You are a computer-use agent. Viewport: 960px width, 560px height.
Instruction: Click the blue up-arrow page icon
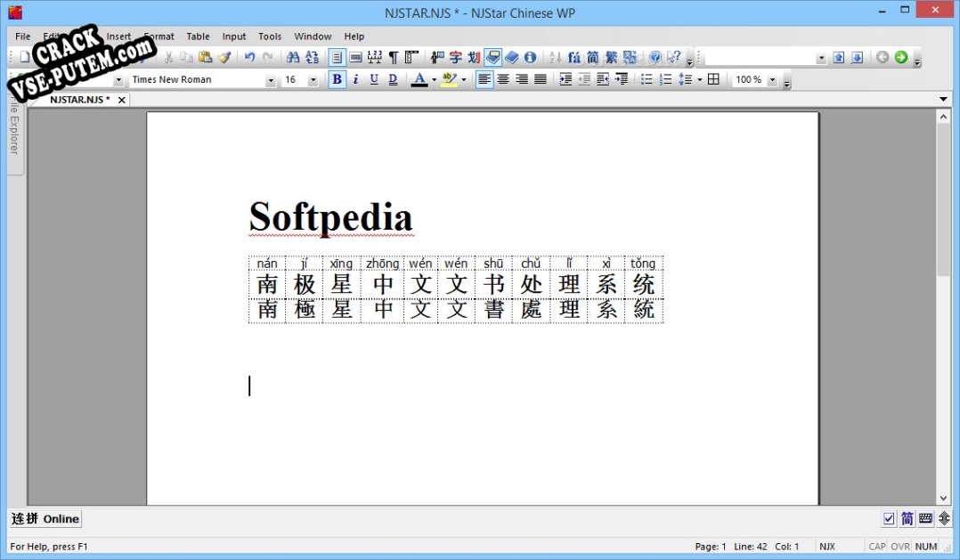[x=839, y=58]
